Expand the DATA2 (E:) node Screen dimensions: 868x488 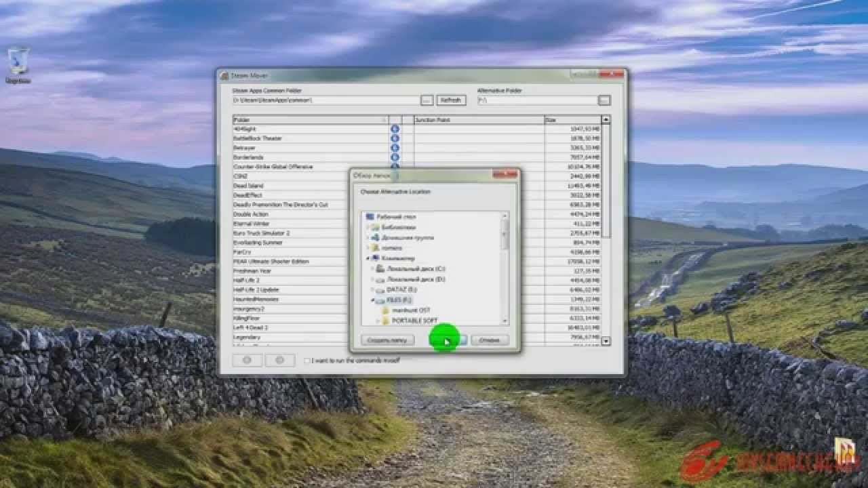373,289
